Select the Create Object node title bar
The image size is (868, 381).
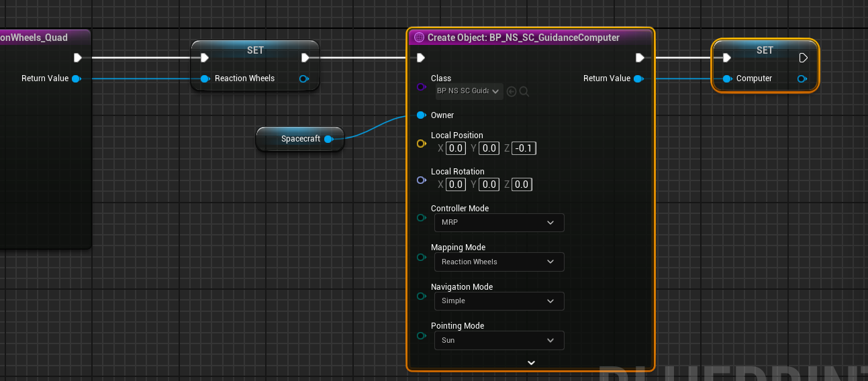click(524, 38)
